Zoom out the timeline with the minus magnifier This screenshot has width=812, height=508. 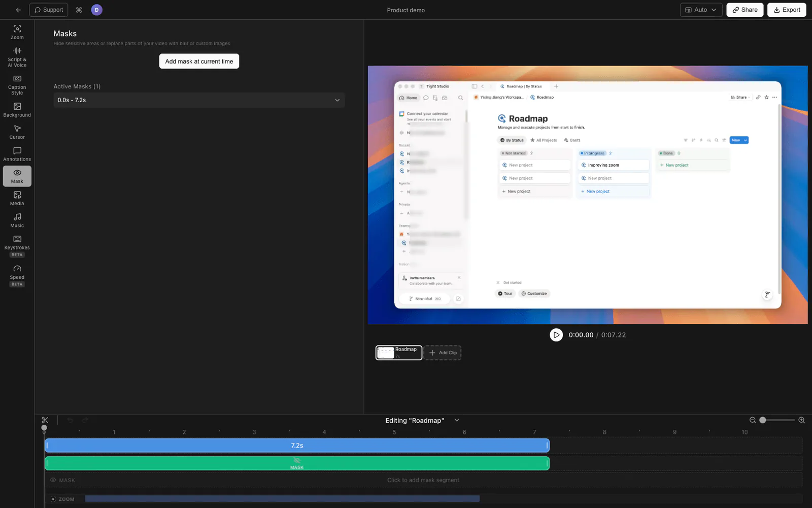(753, 420)
